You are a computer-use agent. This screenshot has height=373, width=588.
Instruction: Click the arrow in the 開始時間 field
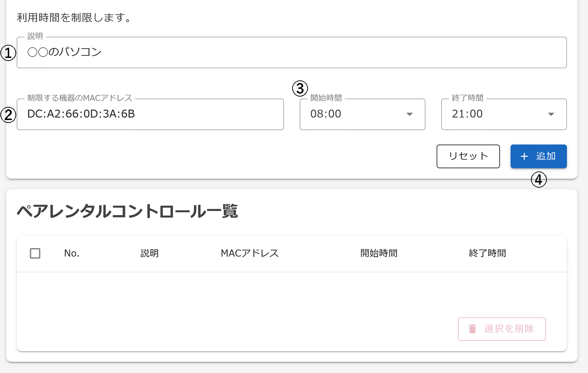pos(409,114)
